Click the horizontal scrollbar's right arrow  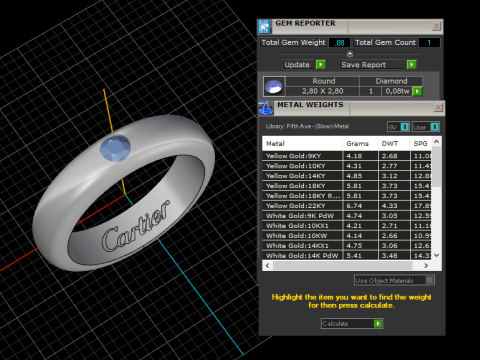(x=426, y=266)
